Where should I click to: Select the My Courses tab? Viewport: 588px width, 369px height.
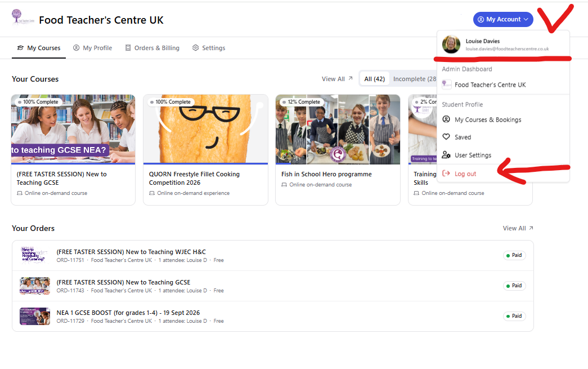(x=39, y=48)
